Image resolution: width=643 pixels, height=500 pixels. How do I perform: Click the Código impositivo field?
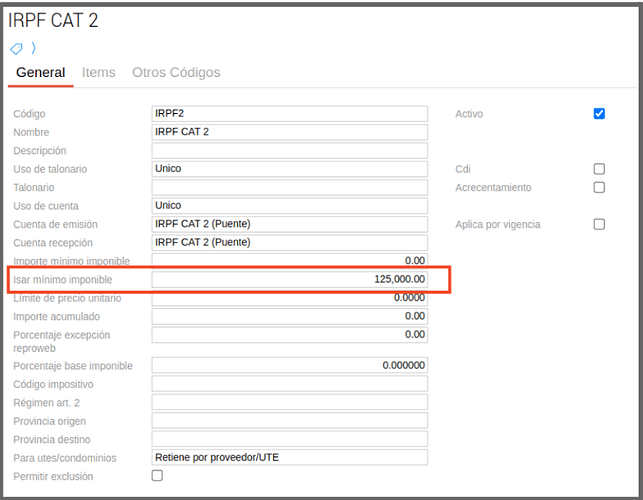(x=290, y=384)
